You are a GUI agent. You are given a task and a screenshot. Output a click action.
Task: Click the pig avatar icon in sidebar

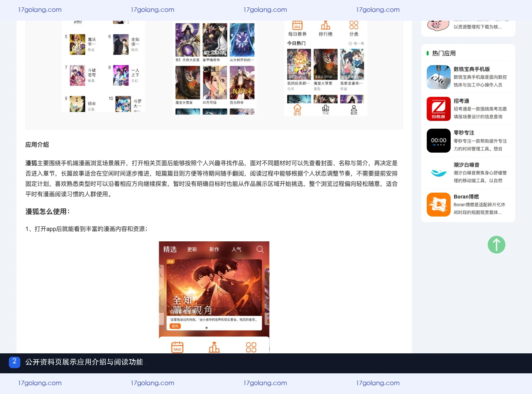pos(438,25)
